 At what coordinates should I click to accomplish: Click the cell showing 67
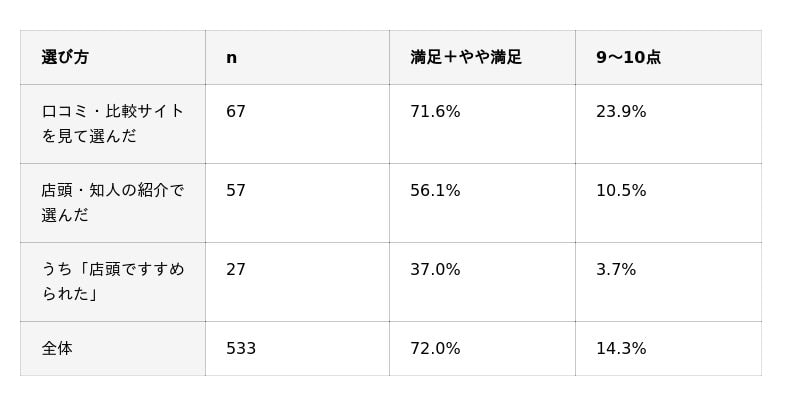click(297, 124)
